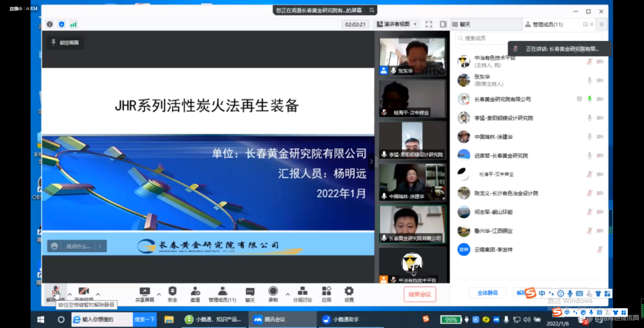
Task: Click the Cortana circle on the taskbar
Action: pyautogui.click(x=61, y=319)
